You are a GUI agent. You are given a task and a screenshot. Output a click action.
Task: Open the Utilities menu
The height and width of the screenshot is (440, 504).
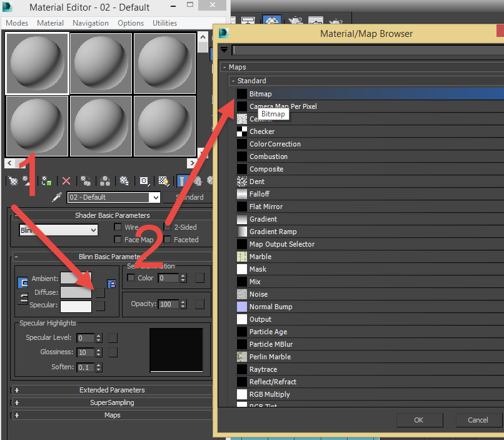coord(164,23)
